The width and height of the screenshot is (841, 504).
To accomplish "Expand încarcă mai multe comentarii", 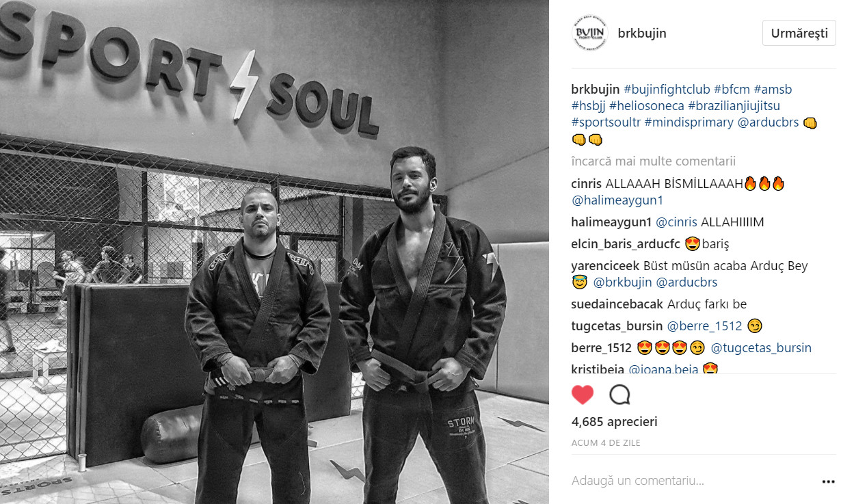I will tap(654, 161).
